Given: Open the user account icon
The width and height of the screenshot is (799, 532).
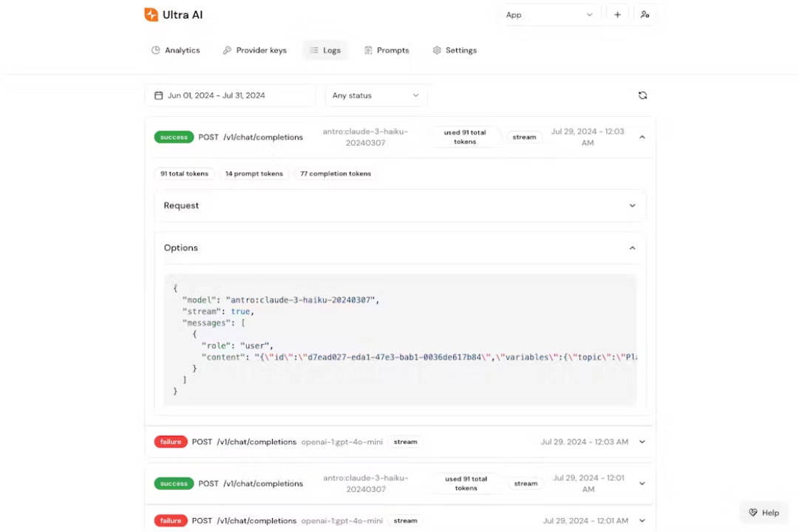Looking at the screenshot, I should click(x=645, y=15).
